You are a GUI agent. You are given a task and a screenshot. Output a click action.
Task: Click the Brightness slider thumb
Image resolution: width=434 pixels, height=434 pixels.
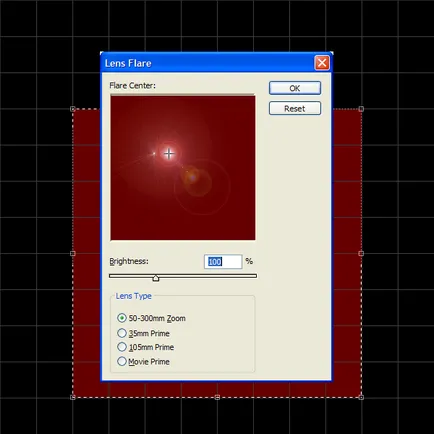156,278
